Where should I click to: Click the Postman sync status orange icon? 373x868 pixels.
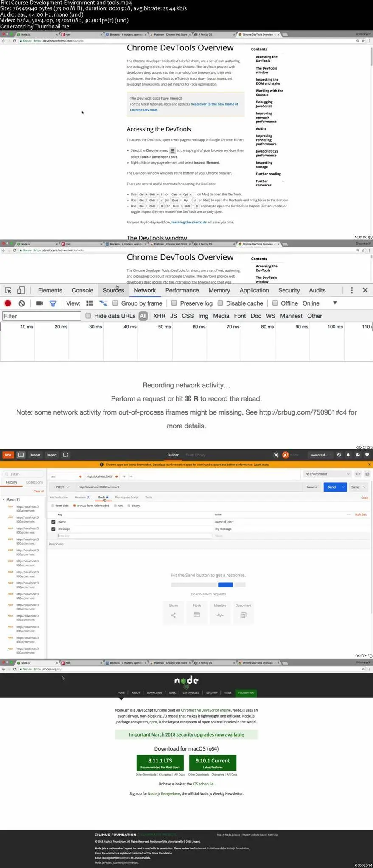coord(286,455)
